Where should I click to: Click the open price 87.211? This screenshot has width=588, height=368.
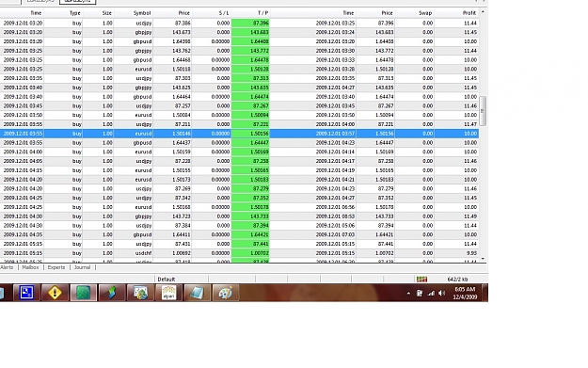point(183,124)
